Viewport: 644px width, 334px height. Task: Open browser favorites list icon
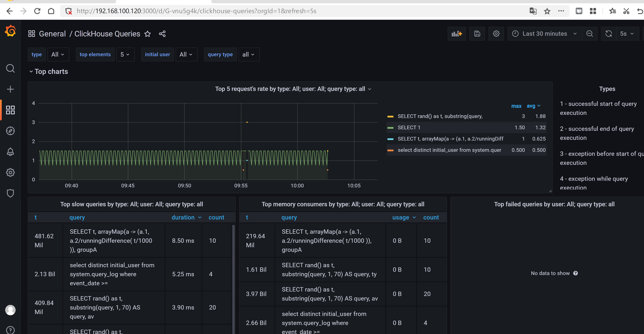click(612, 11)
